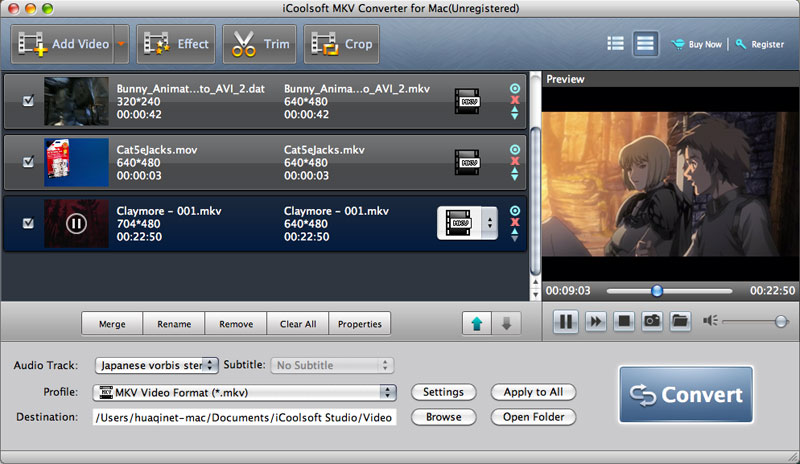Image resolution: width=800 pixels, height=464 pixels.
Task: Adjust the preview volume slider
Action: tap(778, 321)
